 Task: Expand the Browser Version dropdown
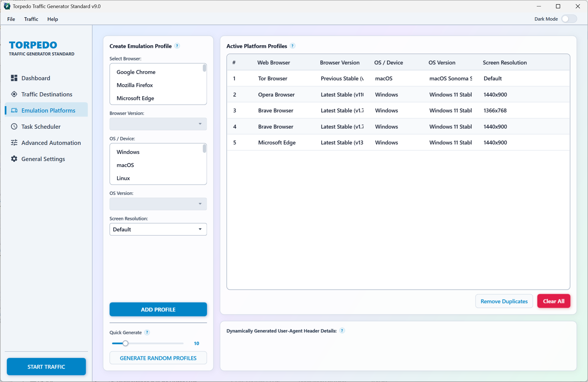tap(158, 124)
